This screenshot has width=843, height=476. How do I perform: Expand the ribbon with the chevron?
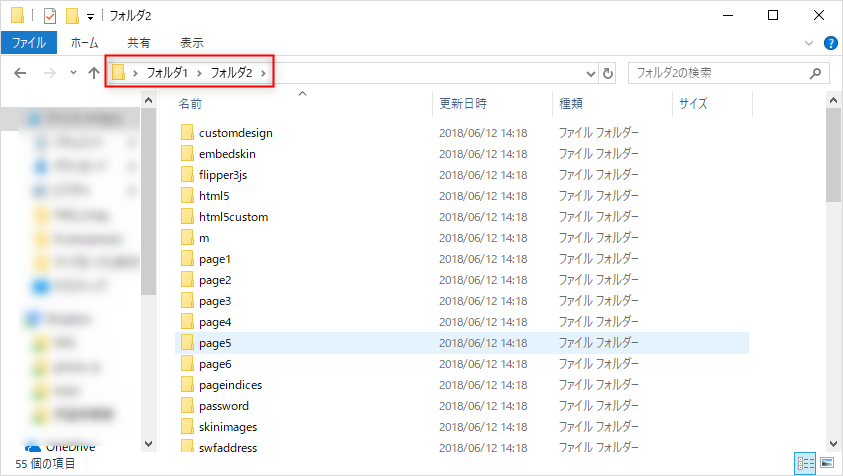809,43
